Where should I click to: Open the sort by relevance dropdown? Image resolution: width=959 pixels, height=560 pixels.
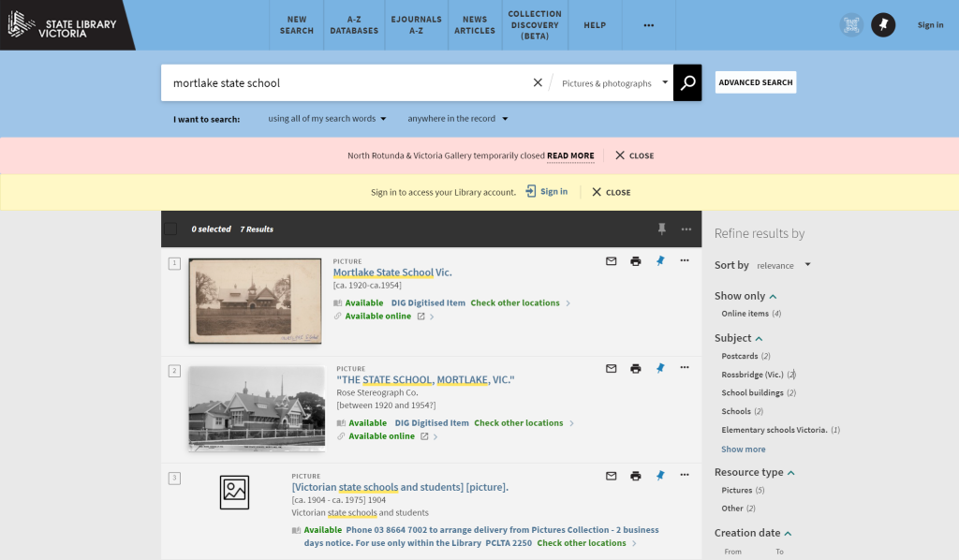point(784,265)
